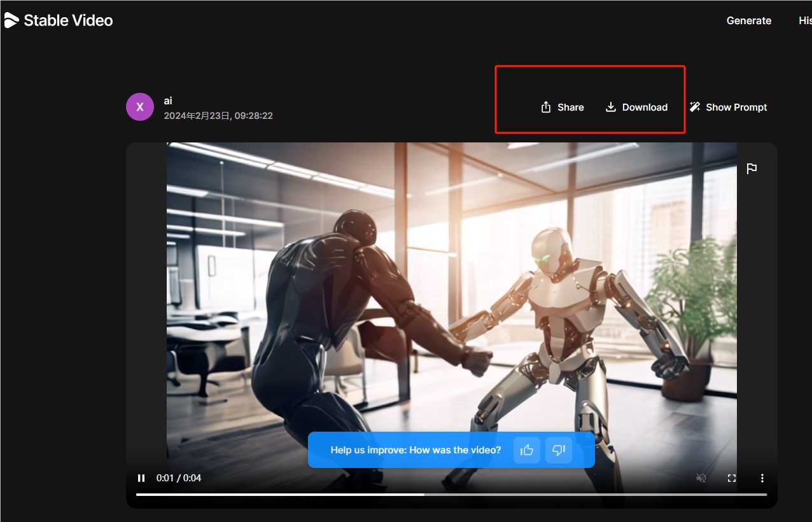
Task: Click the username "ai"
Action: [168, 100]
